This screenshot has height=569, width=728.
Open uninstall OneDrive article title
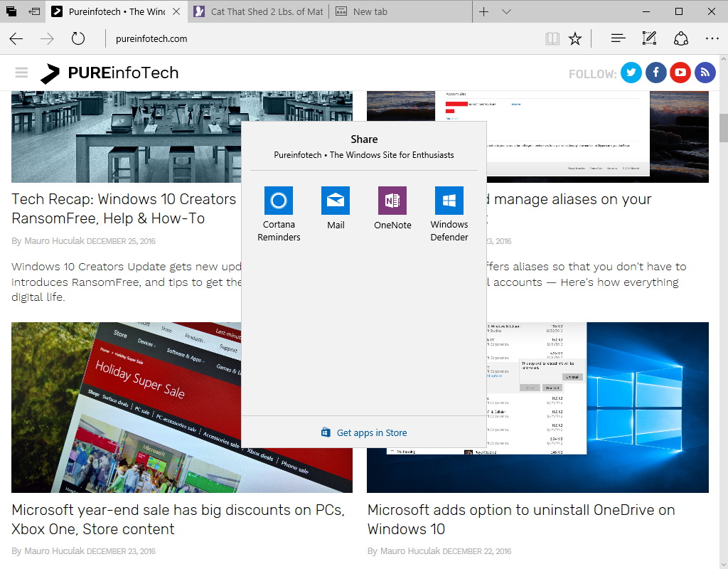tap(521, 519)
